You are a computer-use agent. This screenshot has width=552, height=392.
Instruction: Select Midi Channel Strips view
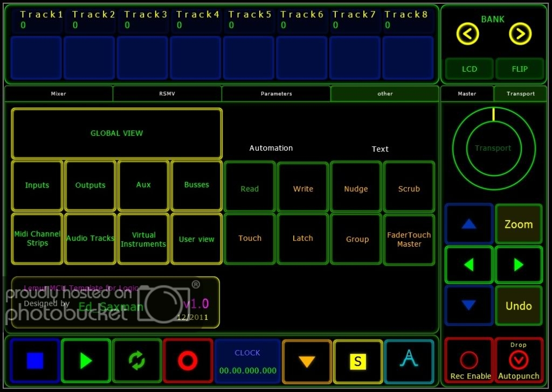click(37, 239)
